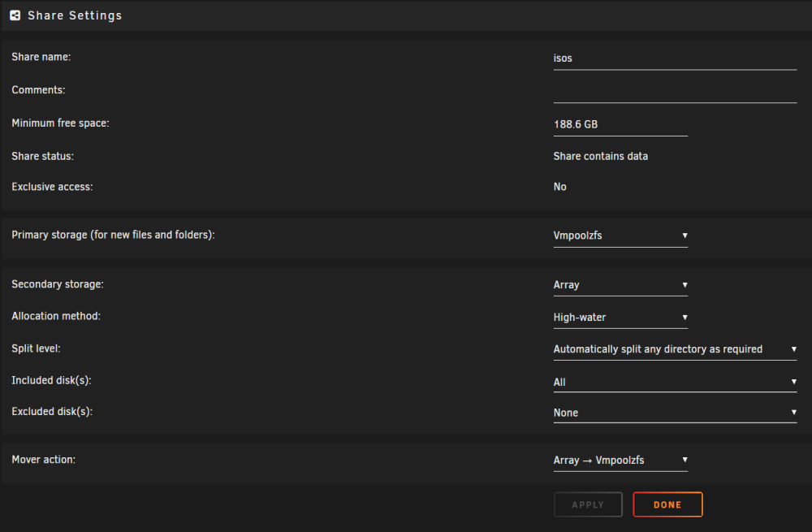Image resolution: width=812 pixels, height=532 pixels.
Task: Click the 'Exclusive access:' label
Action: click(52, 187)
